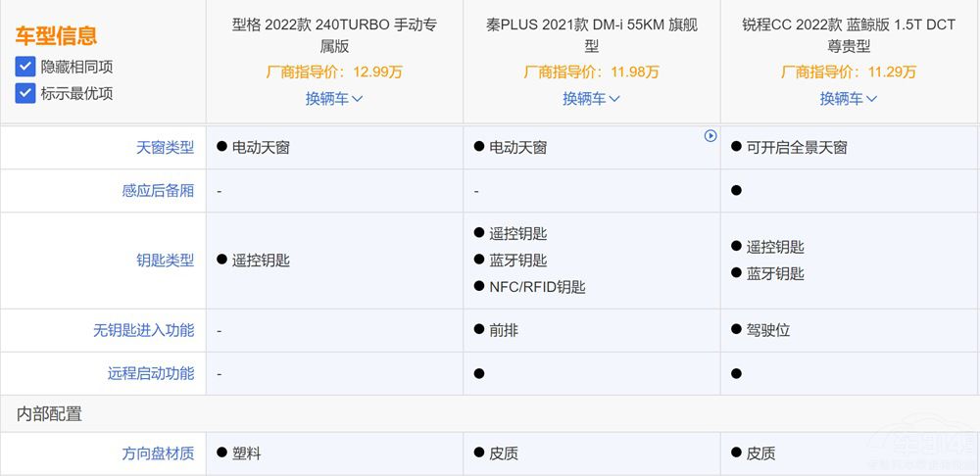Image resolution: width=980 pixels, height=476 pixels.
Task: Click the 可开启全景天窗 cell for 锐程CC
Action: pyautogui.click(x=796, y=148)
